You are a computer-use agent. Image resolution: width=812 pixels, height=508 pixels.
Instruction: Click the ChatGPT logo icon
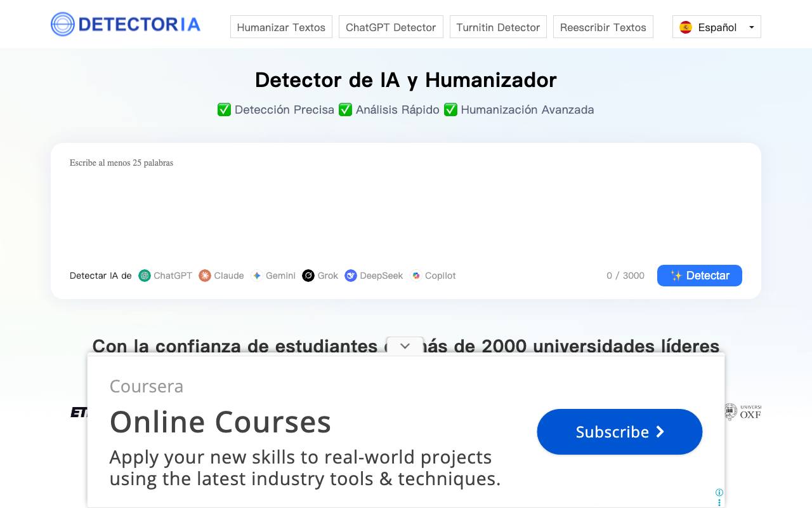tap(145, 276)
